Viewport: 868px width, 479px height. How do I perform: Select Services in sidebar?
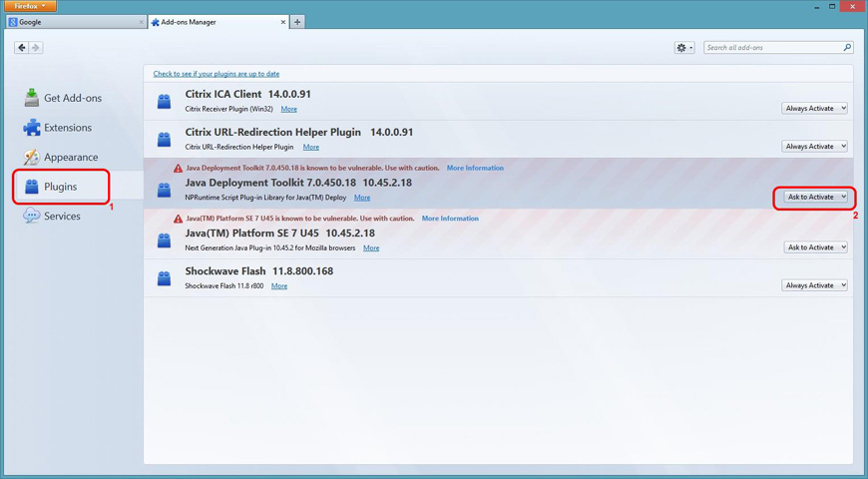pyautogui.click(x=52, y=216)
